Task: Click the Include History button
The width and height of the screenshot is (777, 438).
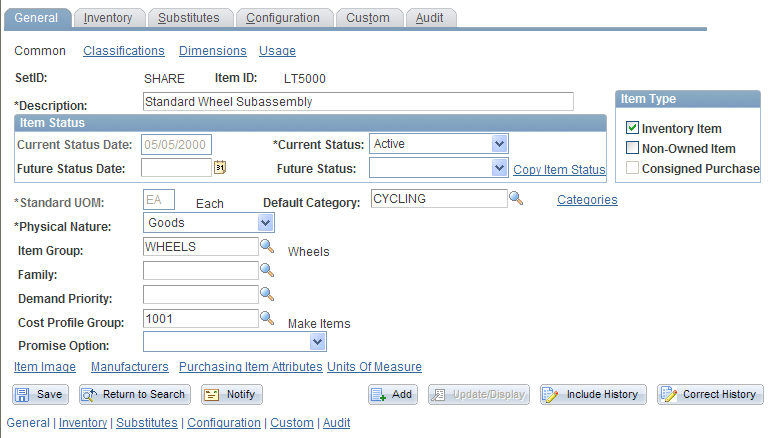Action: (593, 394)
